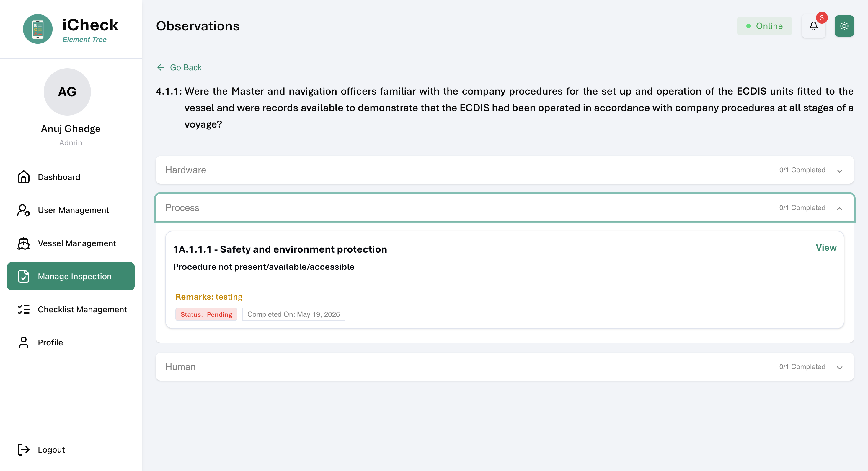Open the Dashboard menu item
The image size is (868, 471).
[x=71, y=177]
